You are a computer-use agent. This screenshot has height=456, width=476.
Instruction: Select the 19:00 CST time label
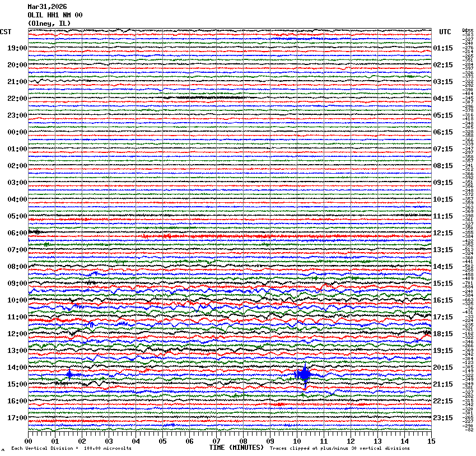(x=17, y=48)
